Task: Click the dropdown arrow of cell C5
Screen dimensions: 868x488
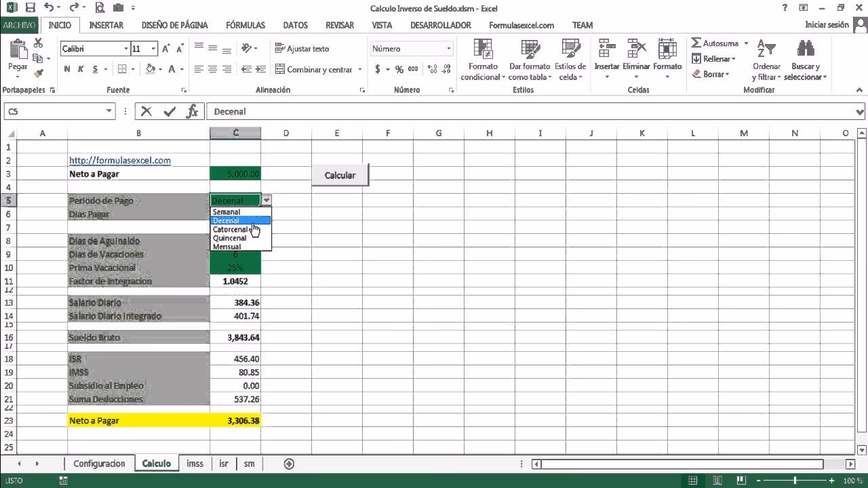Action: point(267,200)
